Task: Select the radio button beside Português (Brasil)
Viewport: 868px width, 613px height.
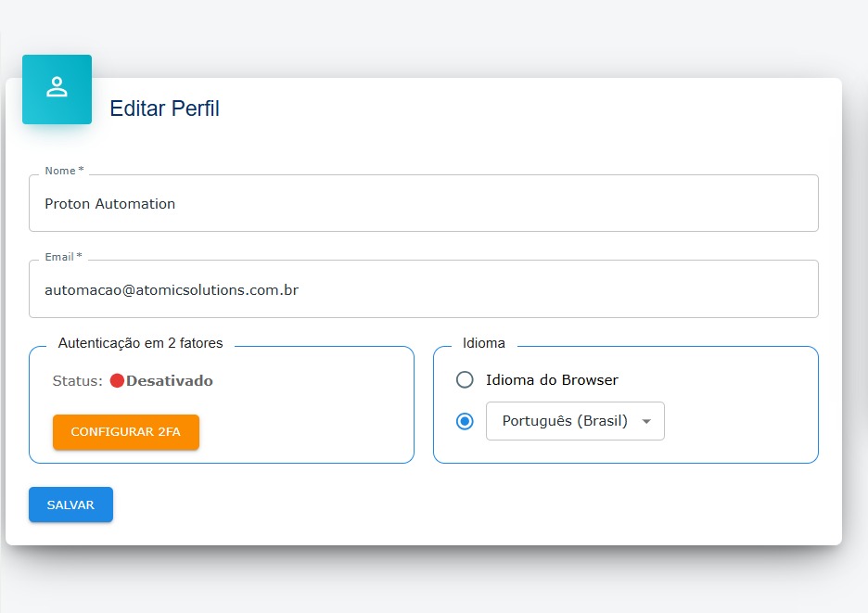Action: point(465,421)
